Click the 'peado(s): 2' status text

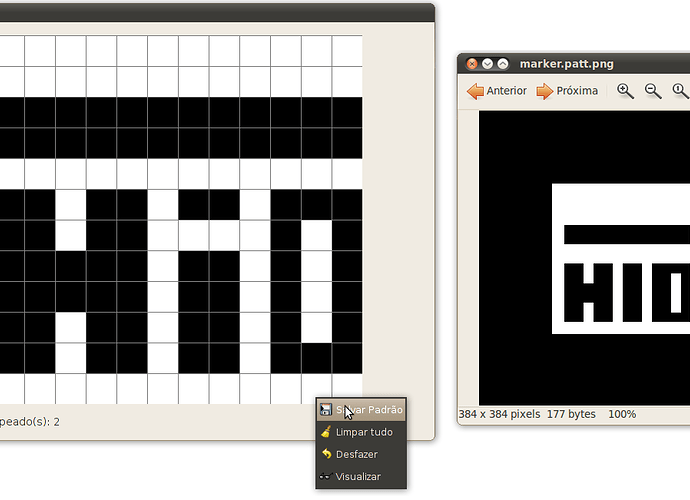pyautogui.click(x=29, y=422)
